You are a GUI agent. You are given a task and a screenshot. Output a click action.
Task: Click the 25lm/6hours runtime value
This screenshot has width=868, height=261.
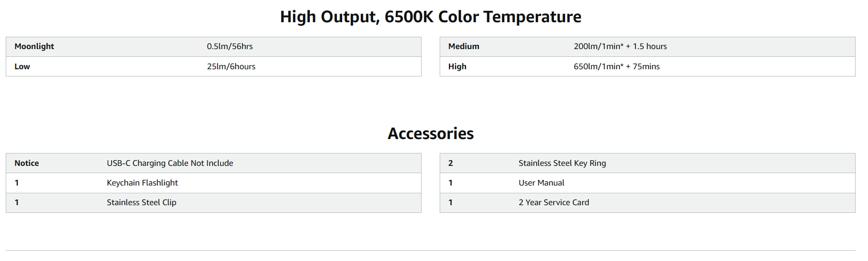[231, 67]
